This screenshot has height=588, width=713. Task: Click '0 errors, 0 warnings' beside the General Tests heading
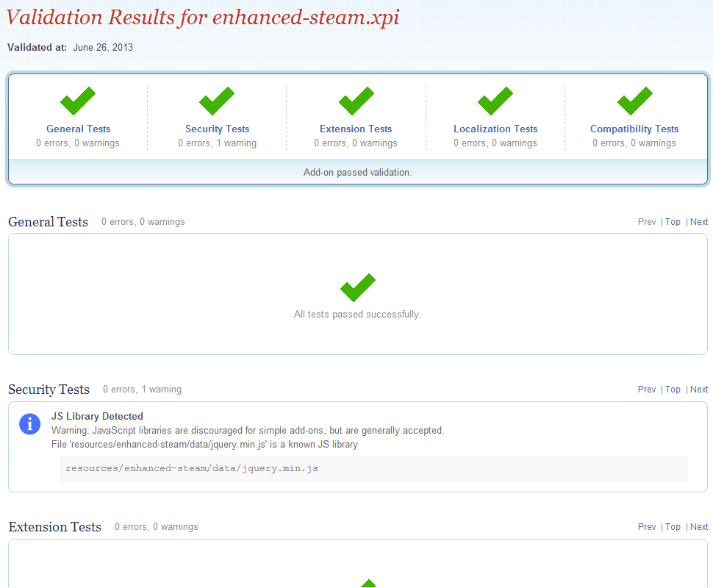(x=143, y=222)
